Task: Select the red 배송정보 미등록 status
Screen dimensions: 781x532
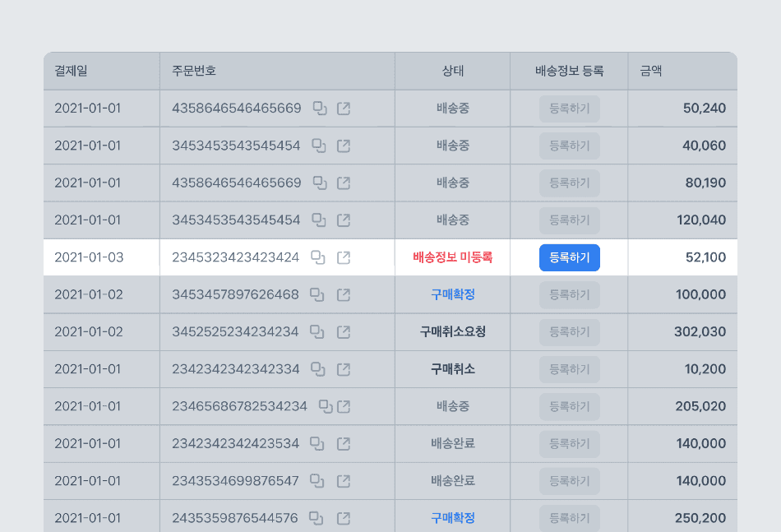Action: [453, 257]
